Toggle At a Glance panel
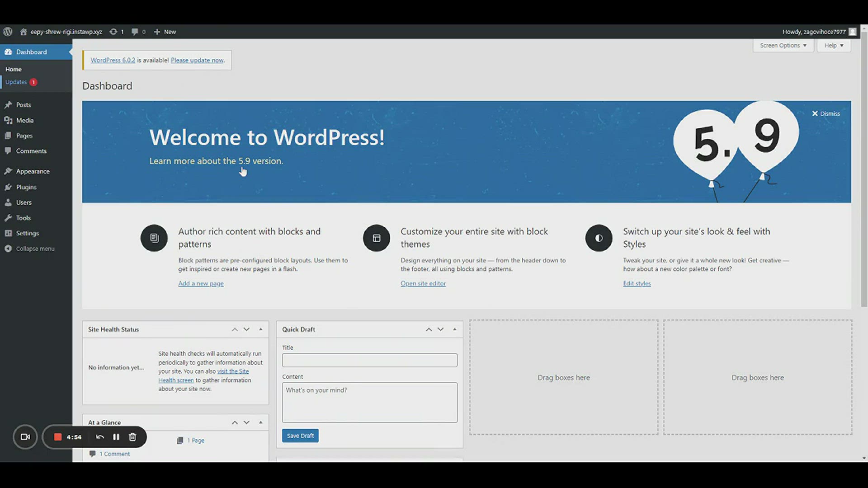 coord(261,422)
